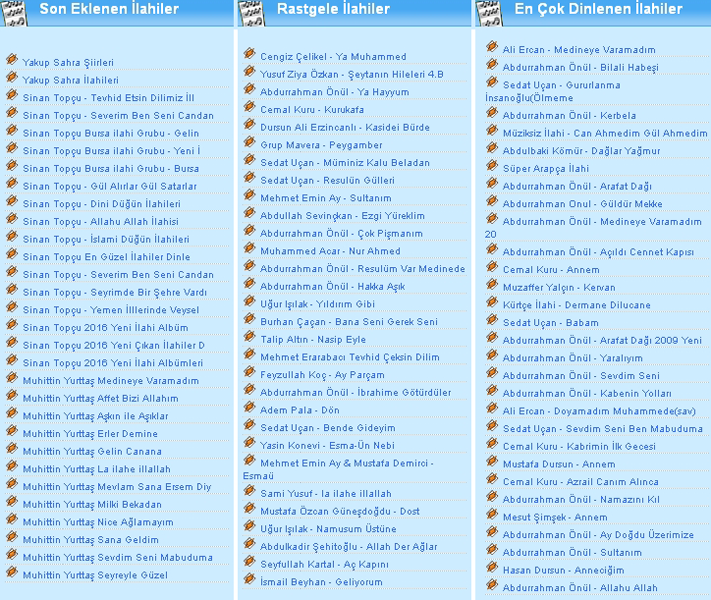Click the icon next to Grup Mavera - Peygamber
This screenshot has height=600, width=711.
(249, 142)
